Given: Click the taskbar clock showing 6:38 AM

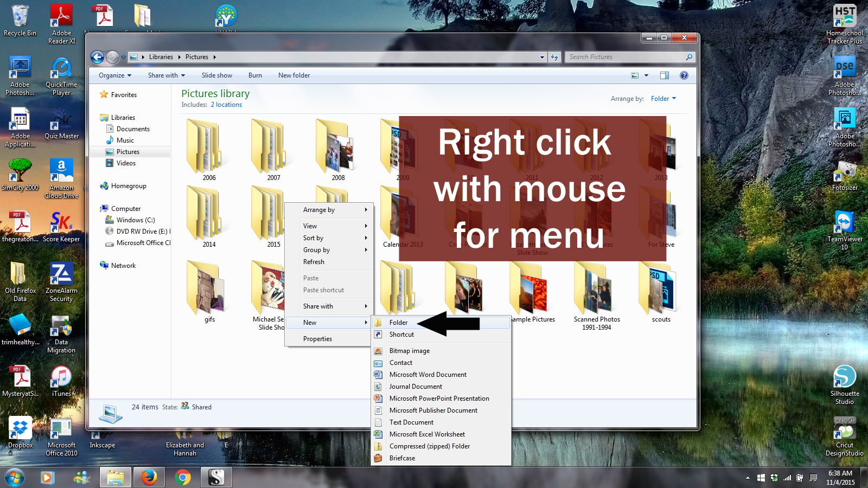Looking at the screenshot, I should pyautogui.click(x=840, y=478).
